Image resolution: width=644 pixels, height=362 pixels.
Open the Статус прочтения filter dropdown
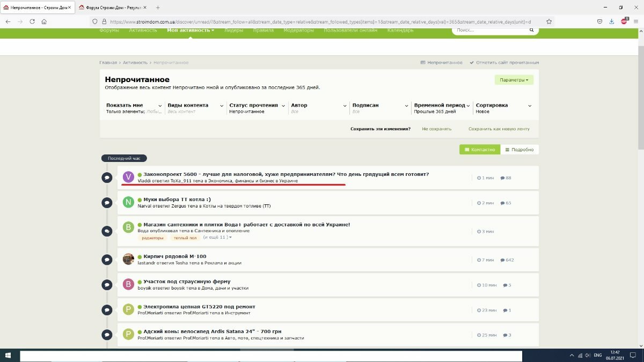pyautogui.click(x=258, y=108)
